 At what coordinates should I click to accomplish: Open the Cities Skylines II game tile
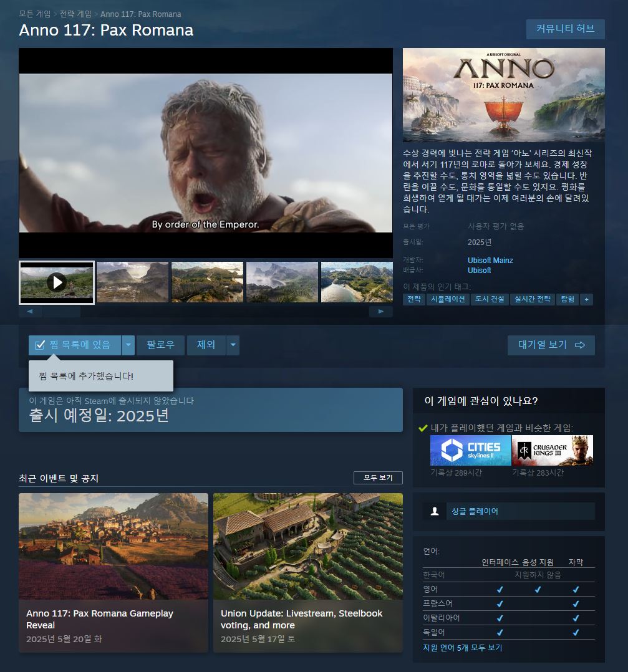click(471, 451)
